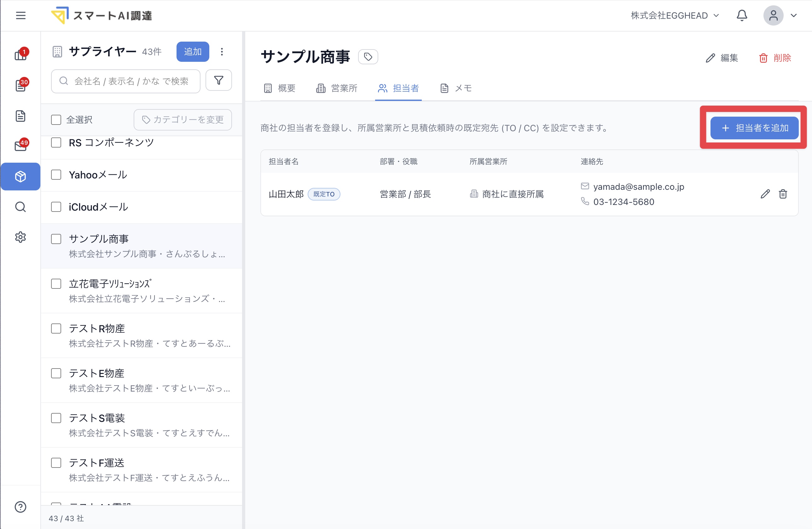Open the sidebar search icon
Image resolution: width=812 pixels, height=529 pixels.
[x=20, y=207]
